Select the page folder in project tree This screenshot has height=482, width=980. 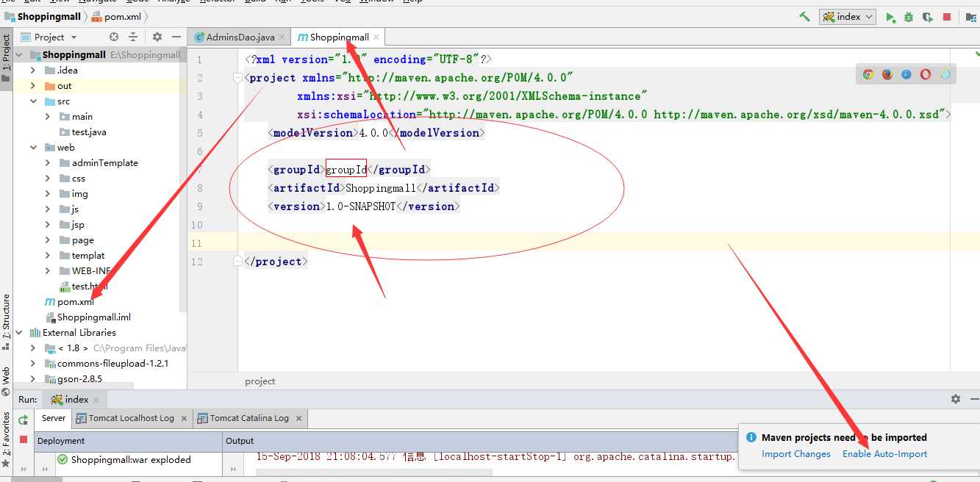[76, 240]
